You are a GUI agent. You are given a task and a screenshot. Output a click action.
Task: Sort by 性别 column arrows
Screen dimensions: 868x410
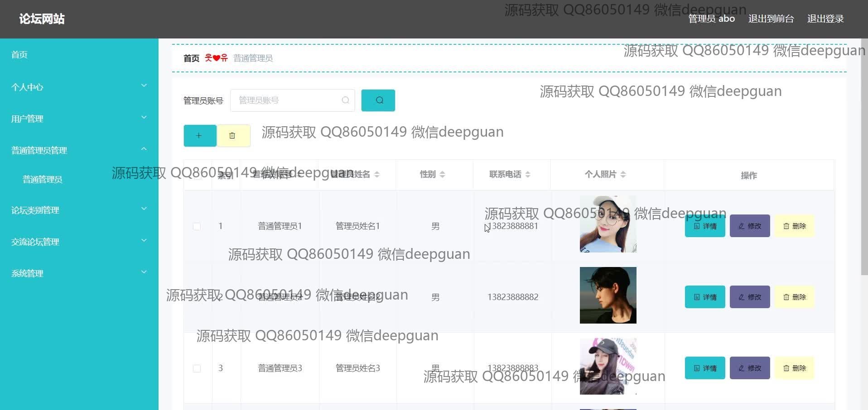click(442, 174)
